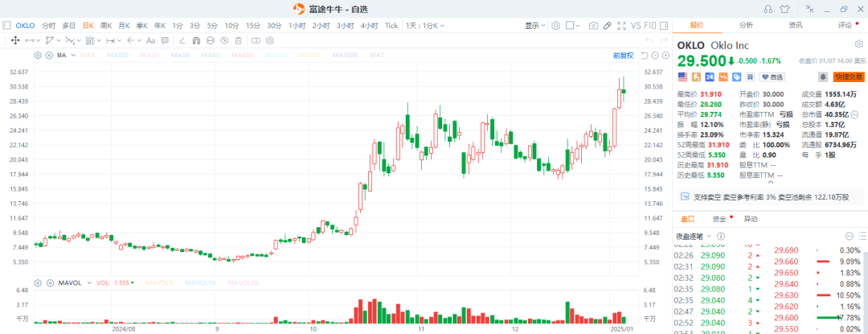Screen dimensions: 868x334
Task: Open the 评论 comments tab
Action: tap(845, 25)
